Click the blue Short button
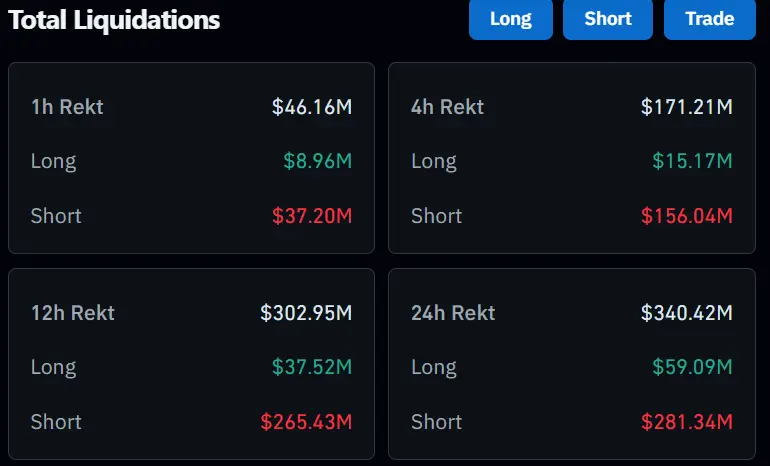The width and height of the screenshot is (770, 466). pyautogui.click(x=608, y=19)
